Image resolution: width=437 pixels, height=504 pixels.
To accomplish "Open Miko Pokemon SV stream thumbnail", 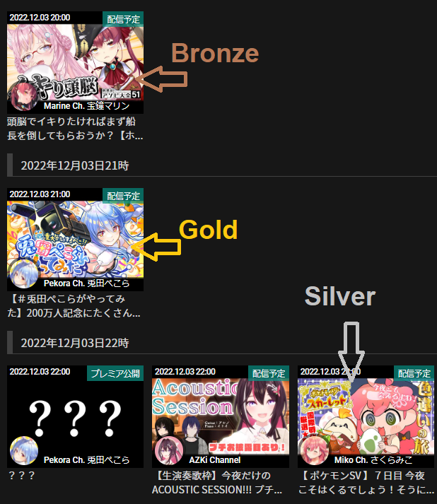I will 366,416.
